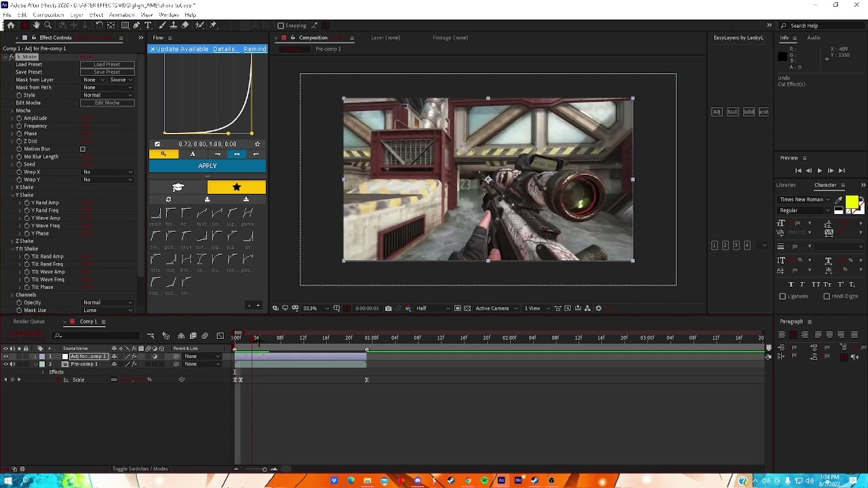
Task: Open the Update Available Details link
Action: tap(224, 49)
